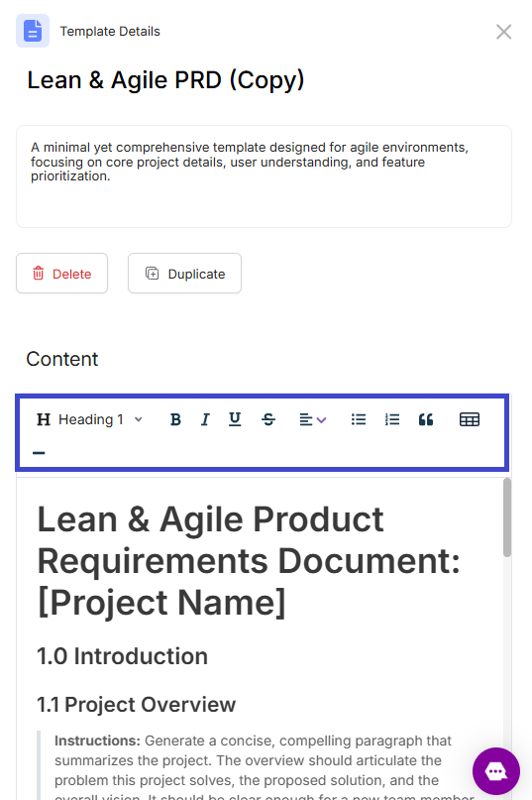Open the purple chat widget
532x800 pixels.
tap(496, 771)
